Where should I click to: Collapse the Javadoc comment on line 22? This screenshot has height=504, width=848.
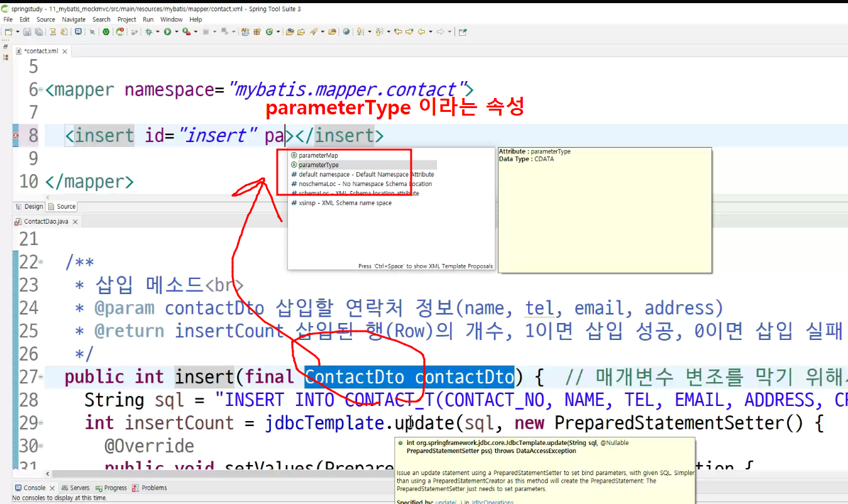point(41,262)
